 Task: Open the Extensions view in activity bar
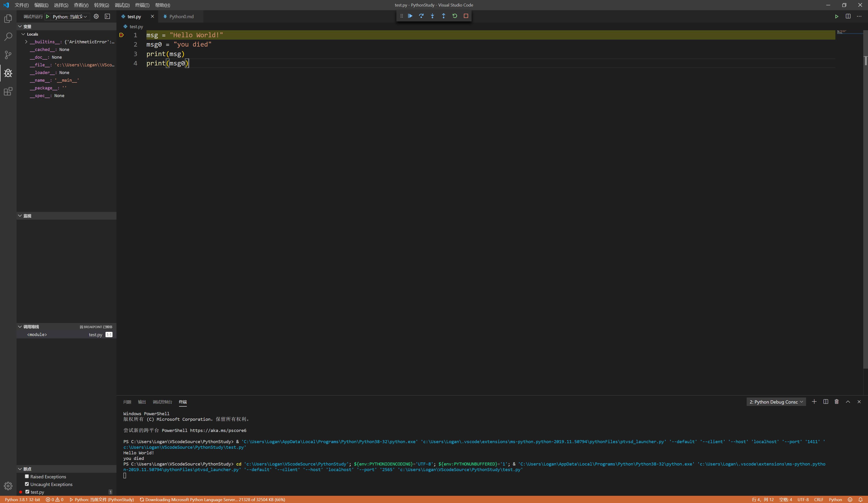[x=8, y=91]
